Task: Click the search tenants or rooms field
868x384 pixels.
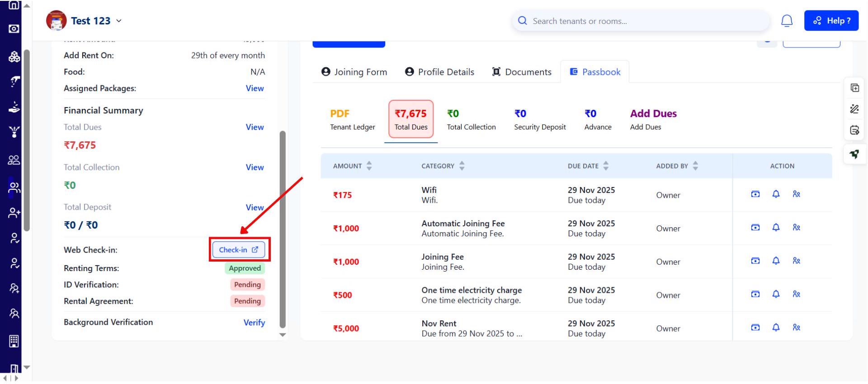Action: 642,21
